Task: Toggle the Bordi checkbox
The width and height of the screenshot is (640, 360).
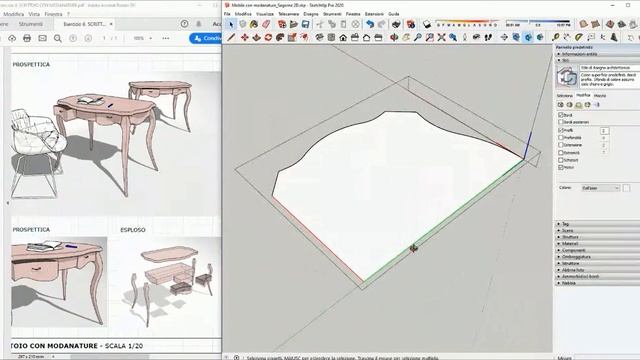Action: pos(560,115)
